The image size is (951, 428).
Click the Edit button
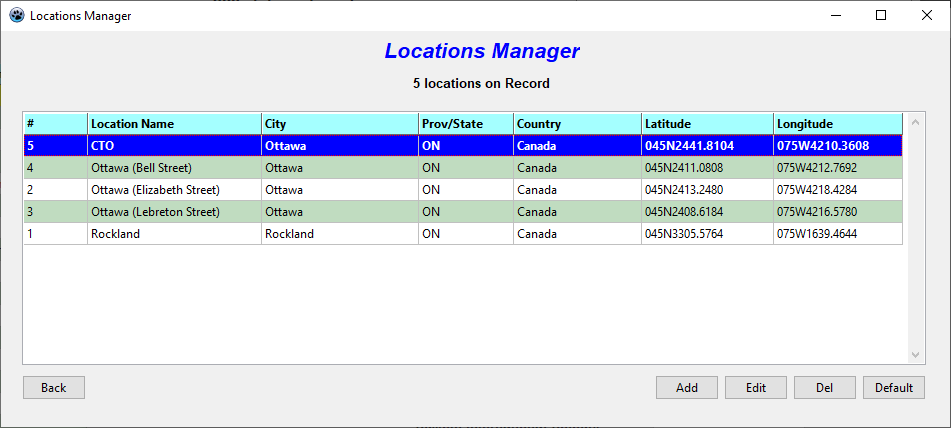(756, 388)
